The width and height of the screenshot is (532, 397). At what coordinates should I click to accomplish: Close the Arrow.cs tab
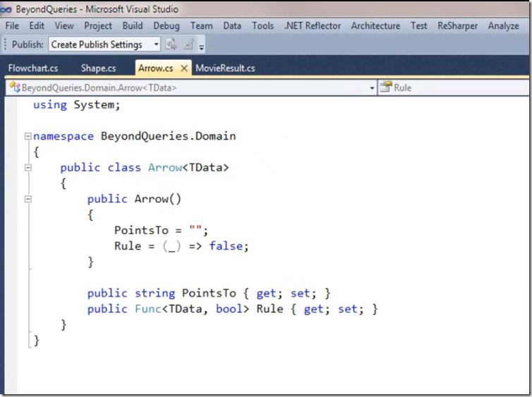click(184, 68)
